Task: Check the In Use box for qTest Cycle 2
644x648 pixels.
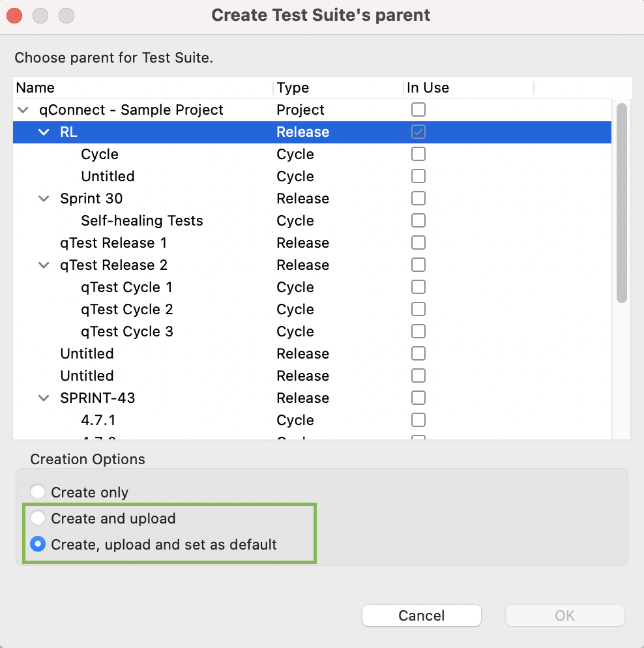Action: coord(418,309)
